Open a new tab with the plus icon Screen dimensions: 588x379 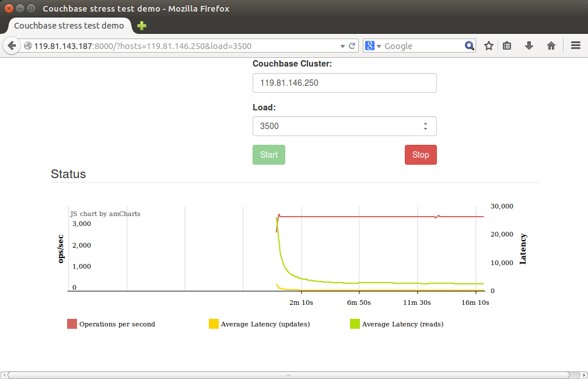[141, 26]
